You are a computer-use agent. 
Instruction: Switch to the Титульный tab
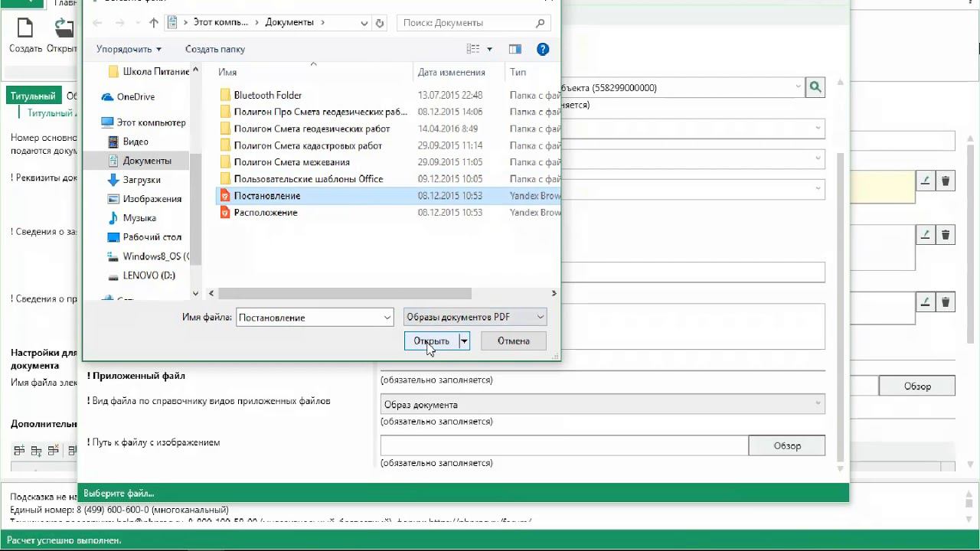coord(33,96)
